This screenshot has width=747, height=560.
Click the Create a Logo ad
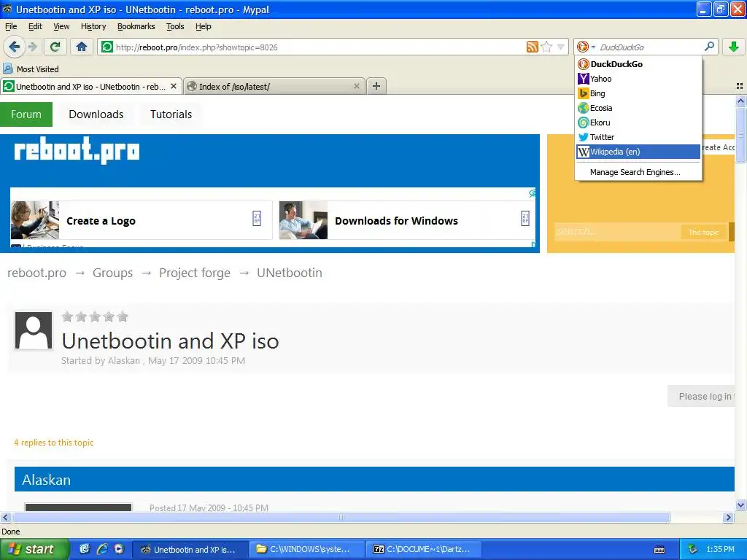click(141, 220)
